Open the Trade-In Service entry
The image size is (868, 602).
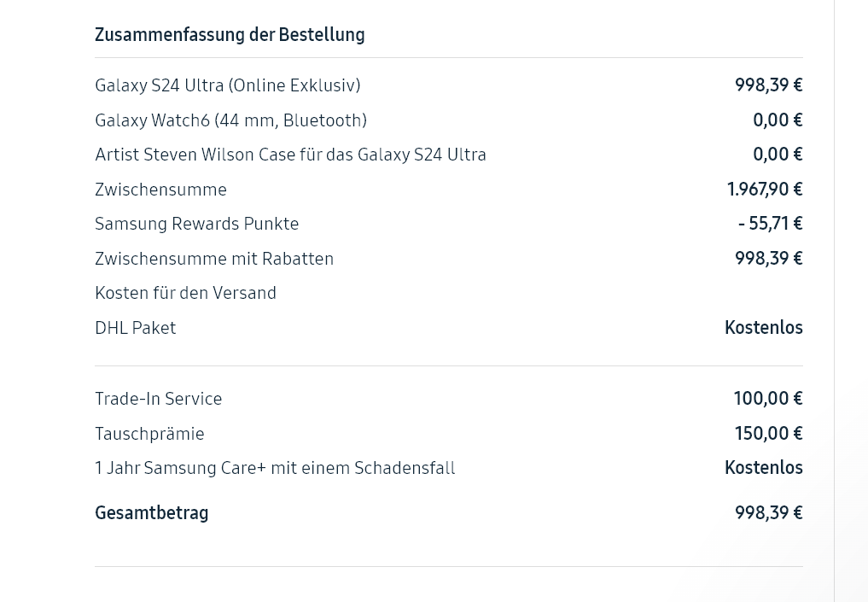pyautogui.click(x=158, y=399)
